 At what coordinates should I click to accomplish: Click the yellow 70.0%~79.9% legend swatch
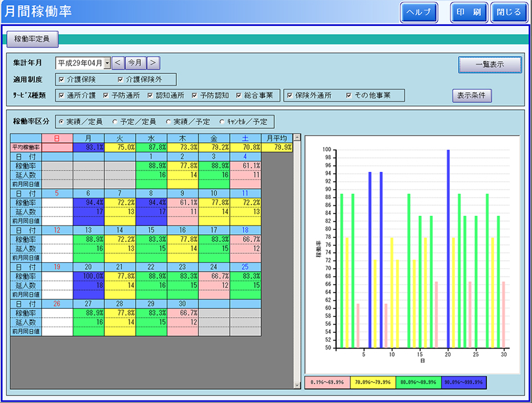pyautogui.click(x=373, y=382)
